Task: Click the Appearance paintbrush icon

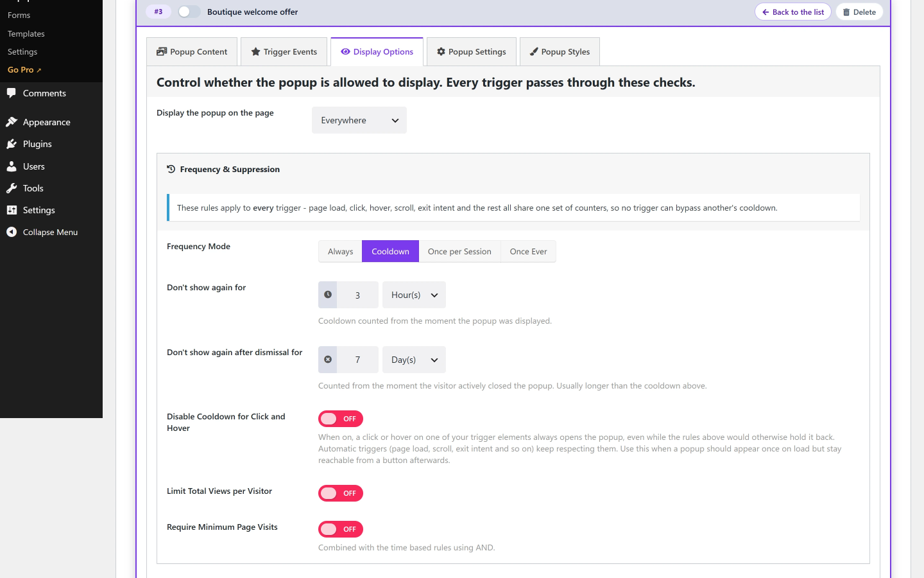Action: click(x=12, y=122)
